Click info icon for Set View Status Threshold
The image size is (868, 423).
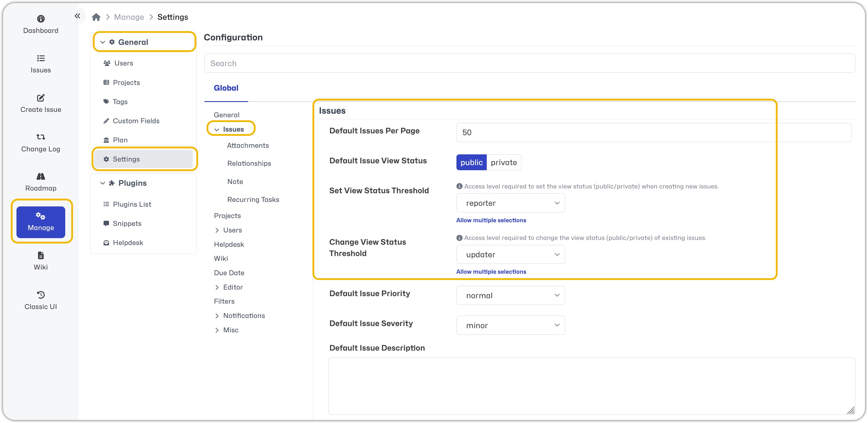(x=459, y=186)
